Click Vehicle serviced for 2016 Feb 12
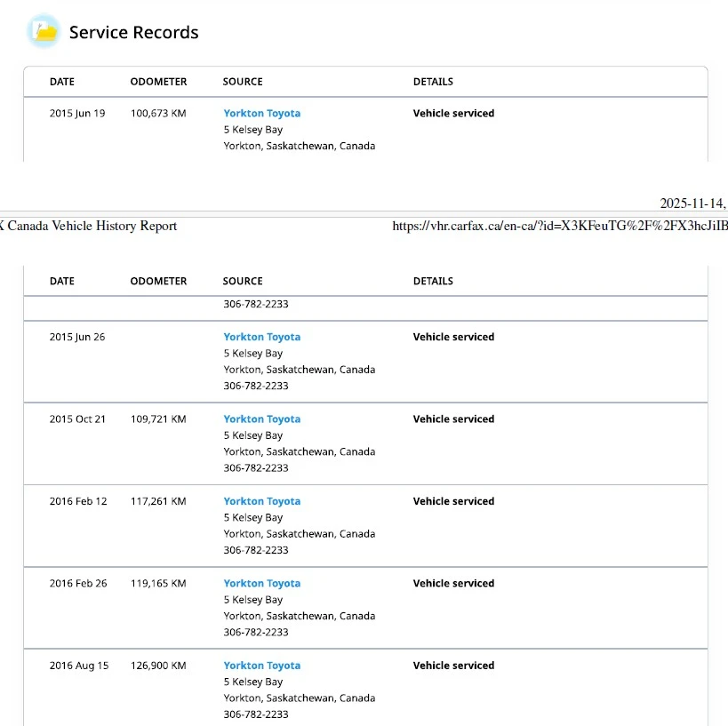Viewport: 728px width, 726px height. click(x=453, y=501)
